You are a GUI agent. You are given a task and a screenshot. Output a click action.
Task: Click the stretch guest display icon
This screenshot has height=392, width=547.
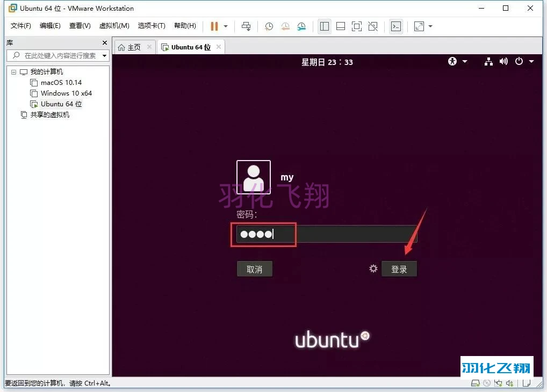tap(419, 26)
